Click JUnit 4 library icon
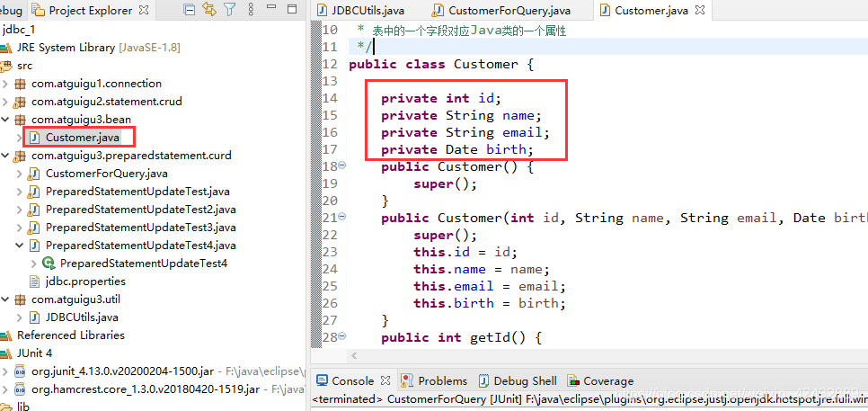The height and width of the screenshot is (411, 868). 6,353
